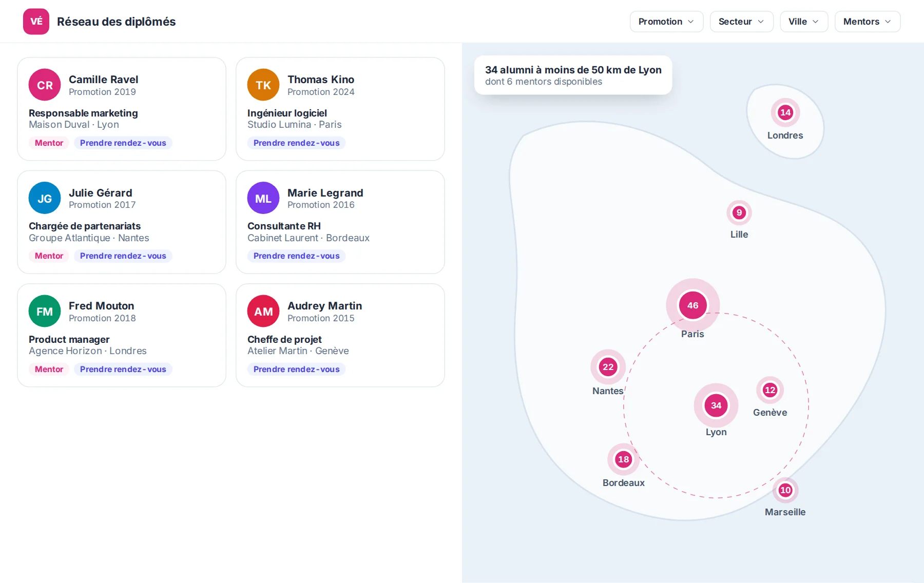Click the VÉ app logo

pyautogui.click(x=36, y=22)
